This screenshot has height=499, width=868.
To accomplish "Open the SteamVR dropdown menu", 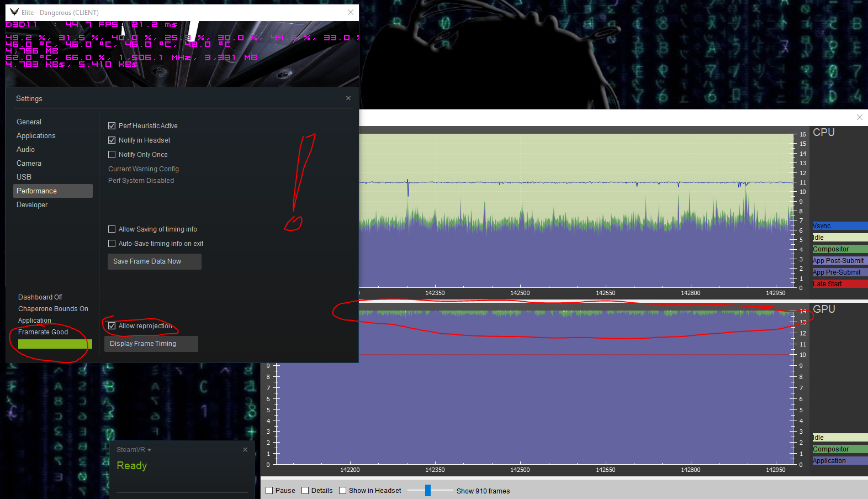I will [134, 450].
